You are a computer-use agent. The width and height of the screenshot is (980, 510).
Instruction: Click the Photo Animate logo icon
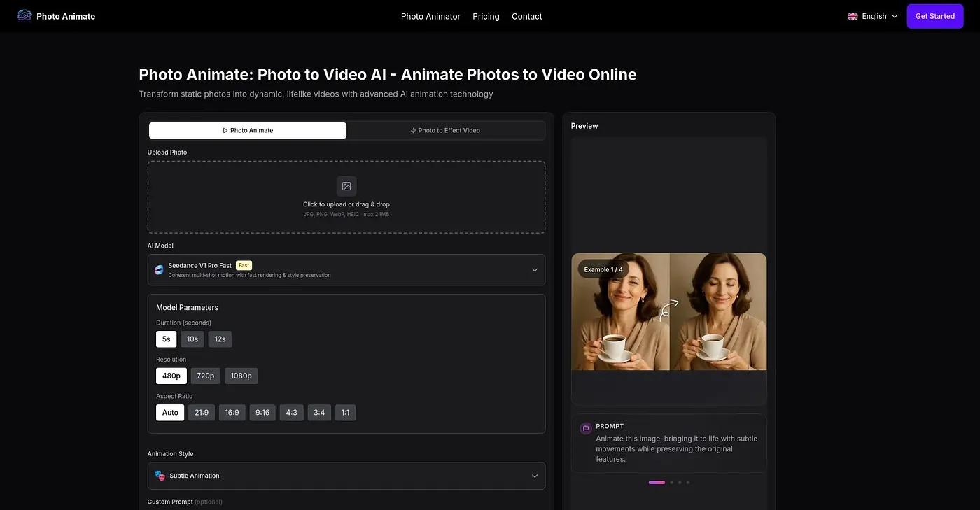click(x=24, y=15)
